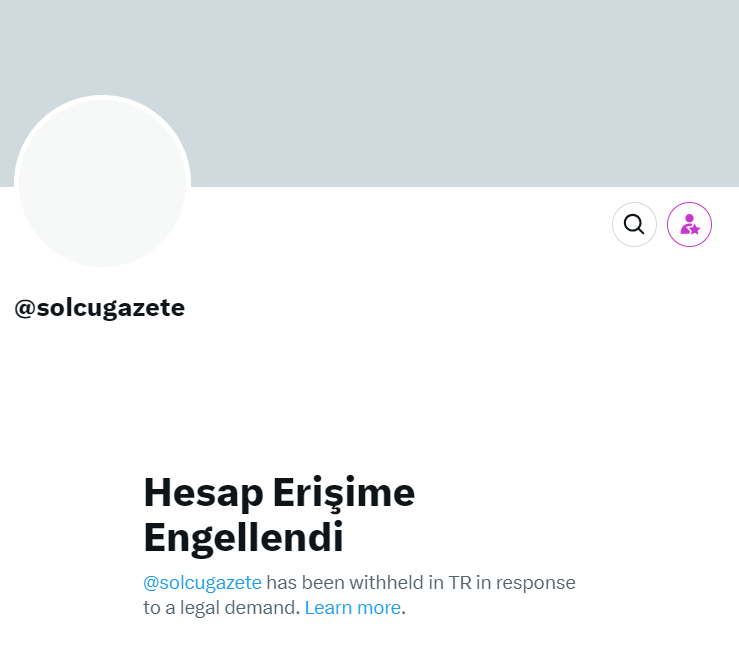Viewport: 739px width, 664px height.
Task: Click the word Engellendi in the heading
Action: click(243, 538)
